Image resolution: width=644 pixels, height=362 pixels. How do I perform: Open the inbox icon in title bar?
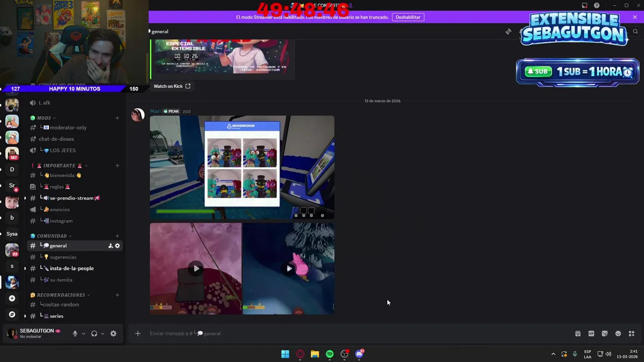pos(585,6)
